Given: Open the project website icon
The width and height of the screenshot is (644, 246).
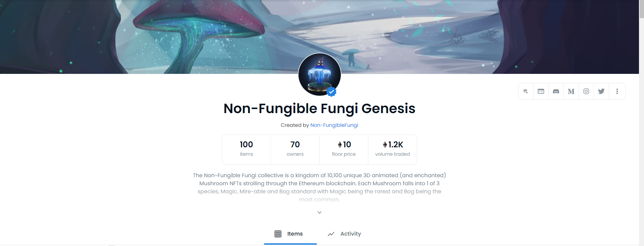Looking at the screenshot, I should tap(541, 91).
